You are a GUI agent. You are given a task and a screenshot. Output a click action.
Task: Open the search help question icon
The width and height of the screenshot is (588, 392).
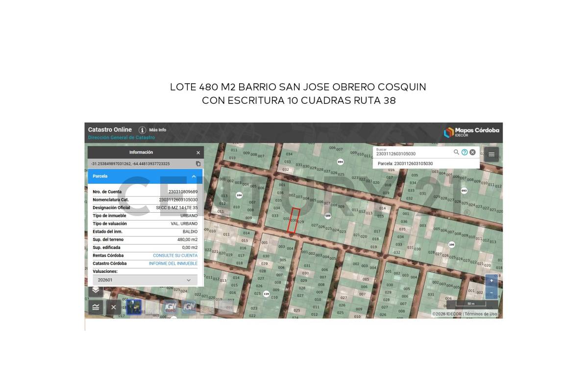465,152
